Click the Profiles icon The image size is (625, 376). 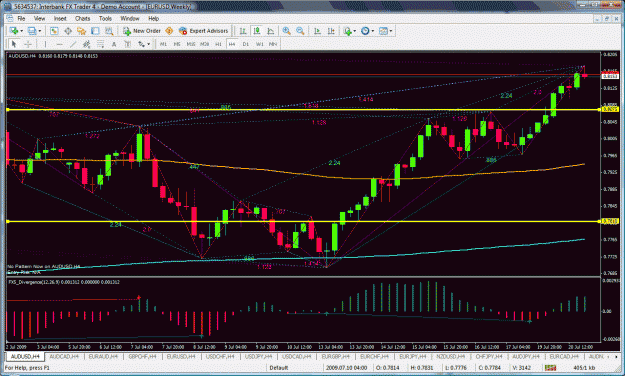coord(32,31)
